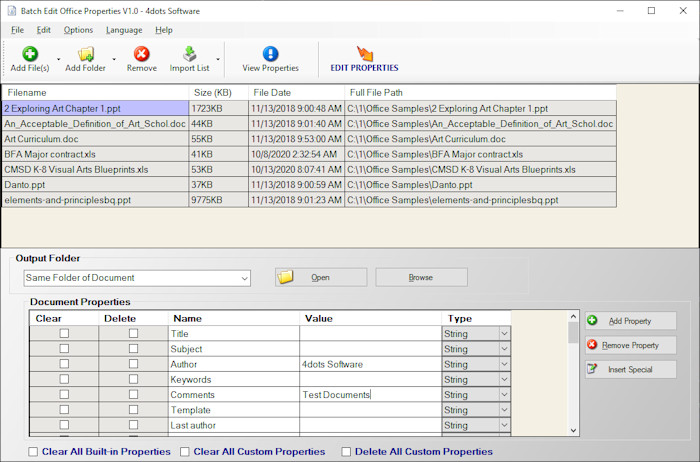700x462 pixels.
Task: Open the Add Folder dropdown arrow
Action: click(114, 59)
